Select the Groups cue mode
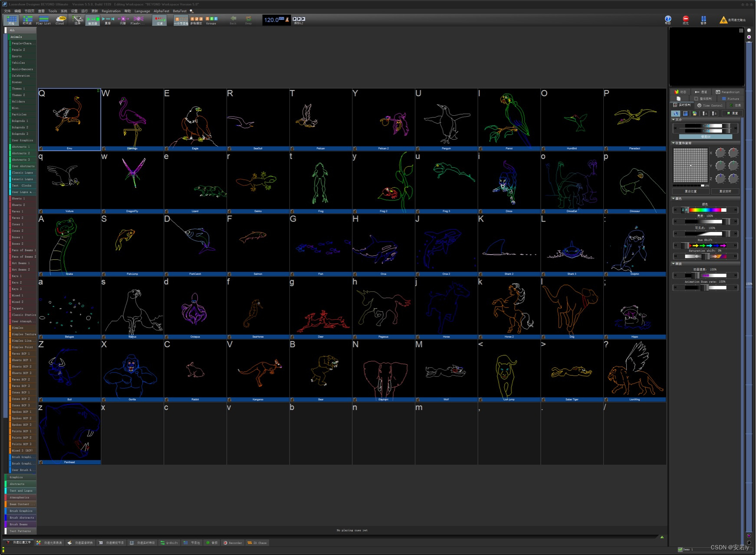Screen dimensions: 756x555 [211, 20]
